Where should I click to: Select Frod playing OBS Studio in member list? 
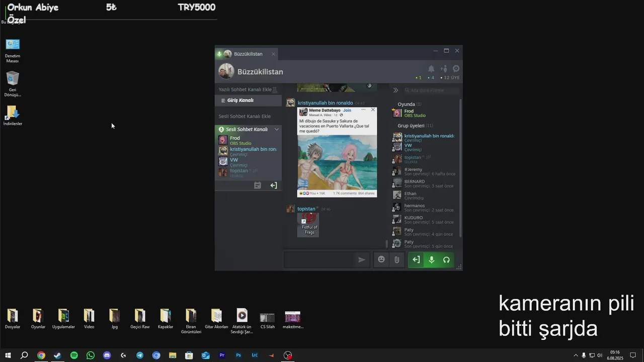pos(425,113)
